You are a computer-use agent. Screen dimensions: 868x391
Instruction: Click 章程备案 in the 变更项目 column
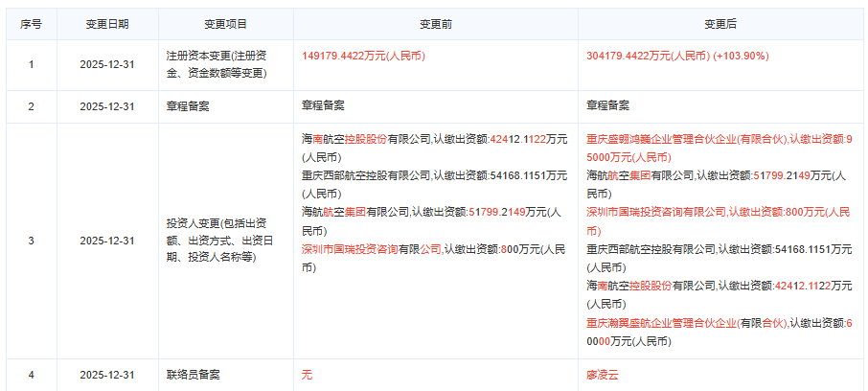188,107
